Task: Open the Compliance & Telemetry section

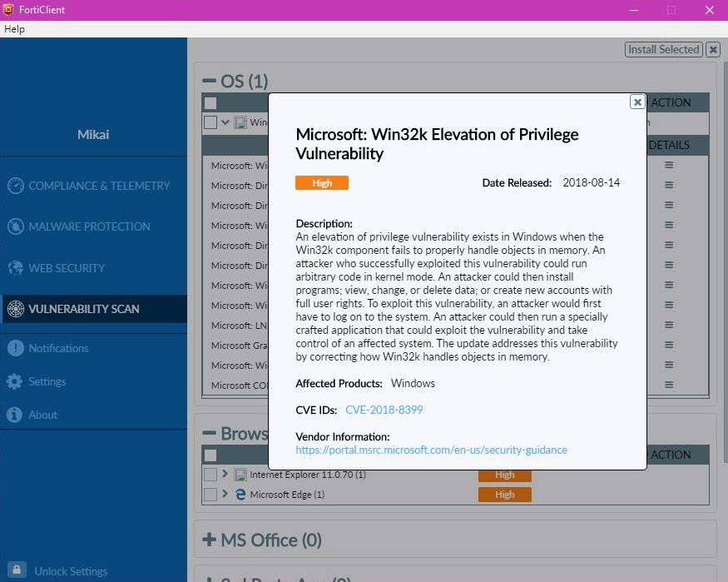Action: tap(99, 186)
